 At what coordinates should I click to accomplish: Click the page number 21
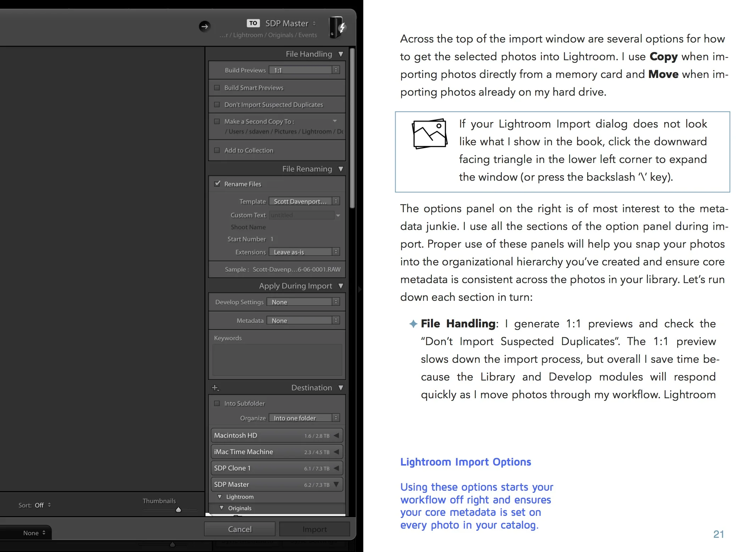tap(718, 534)
